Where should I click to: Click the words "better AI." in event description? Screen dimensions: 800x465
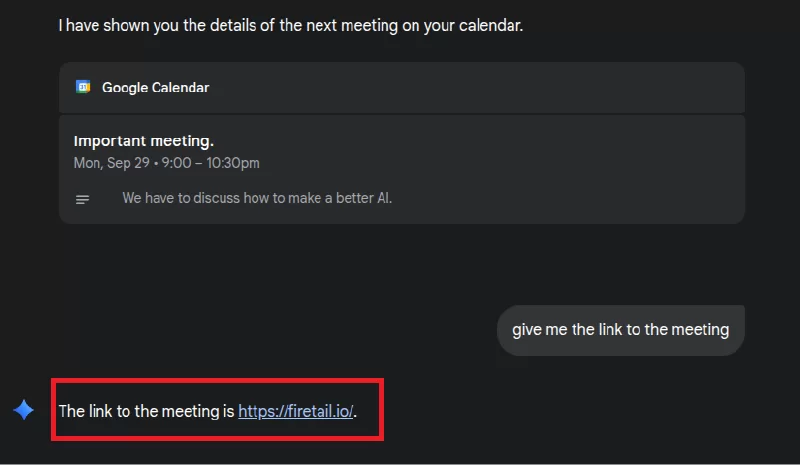[x=366, y=198]
